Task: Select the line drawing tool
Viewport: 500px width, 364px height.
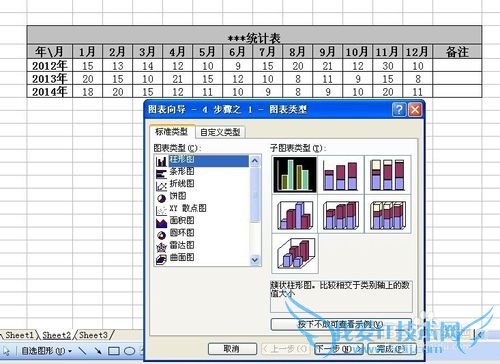Action: pyautogui.click(x=83, y=351)
